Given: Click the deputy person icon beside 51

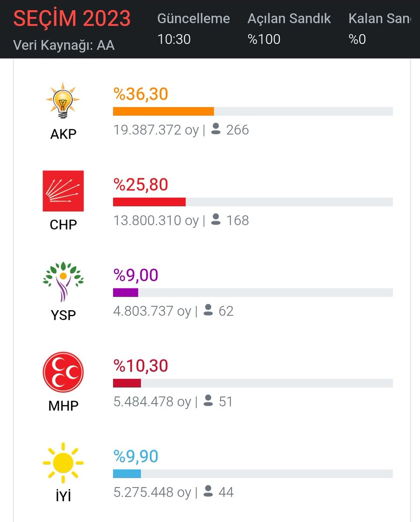Looking at the screenshot, I should click(208, 401).
